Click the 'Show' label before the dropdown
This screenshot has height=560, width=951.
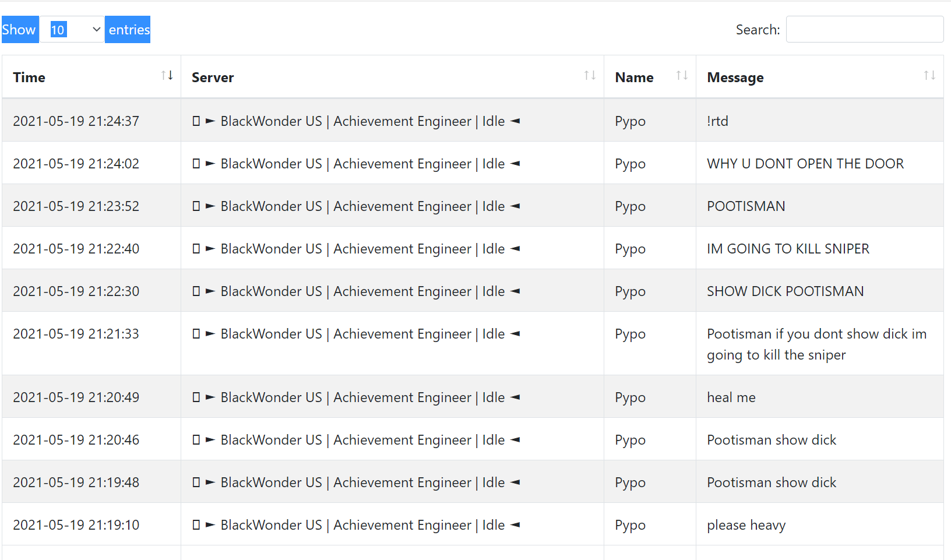point(19,29)
